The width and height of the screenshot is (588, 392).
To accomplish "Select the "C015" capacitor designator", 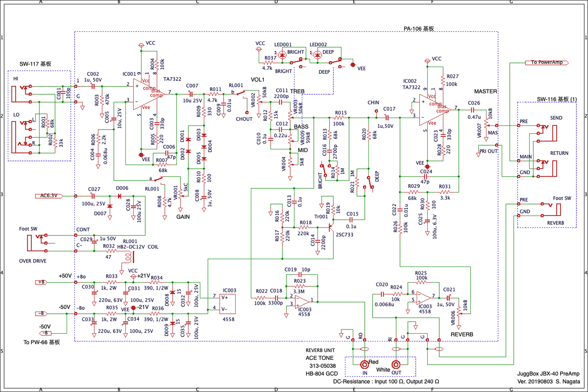I will click(352, 214).
